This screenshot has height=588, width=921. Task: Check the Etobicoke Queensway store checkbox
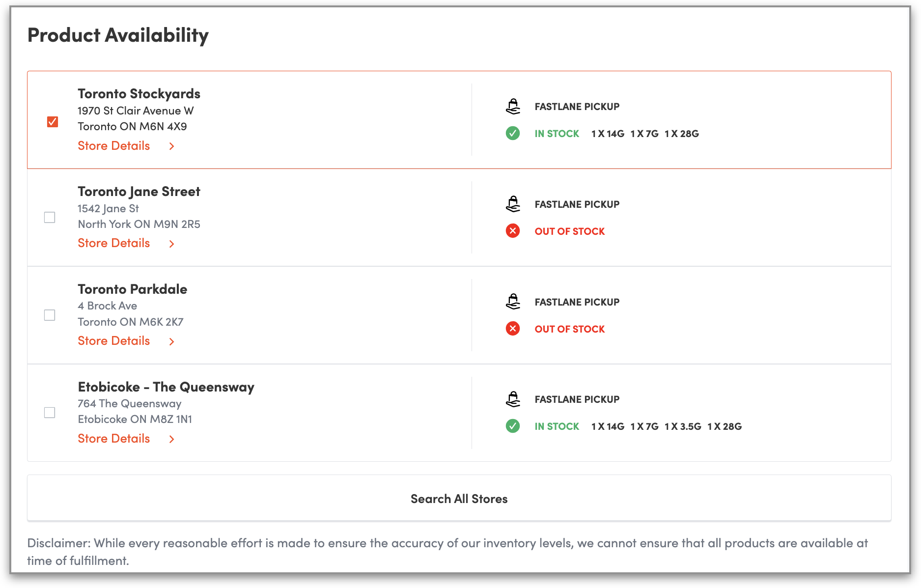(x=50, y=413)
